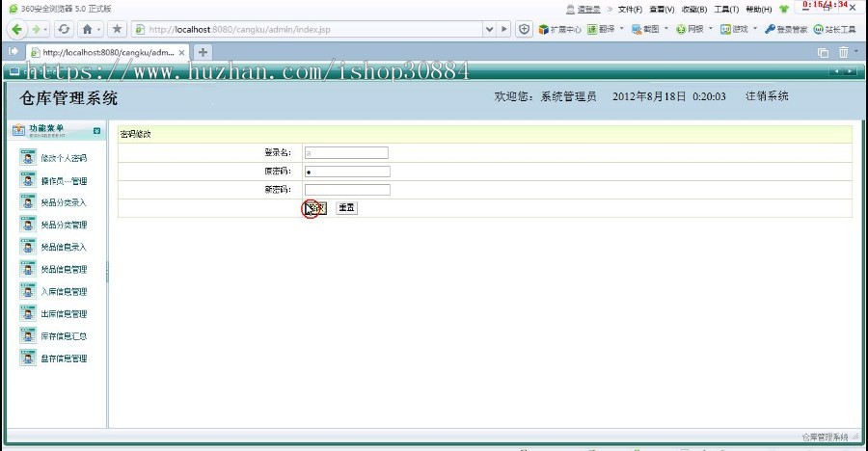Click the sidebar splitter collapse handle
This screenshot has height=451, width=868.
coord(107,272)
